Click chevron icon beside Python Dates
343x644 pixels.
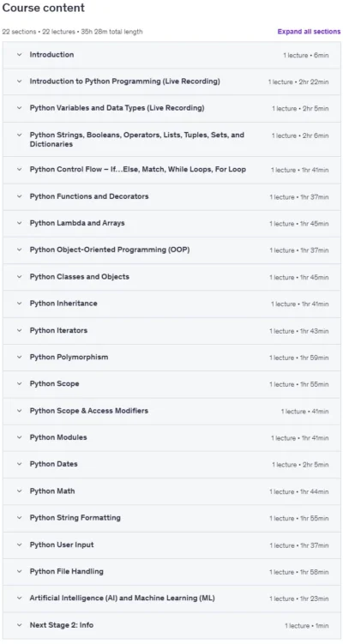pos(20,464)
